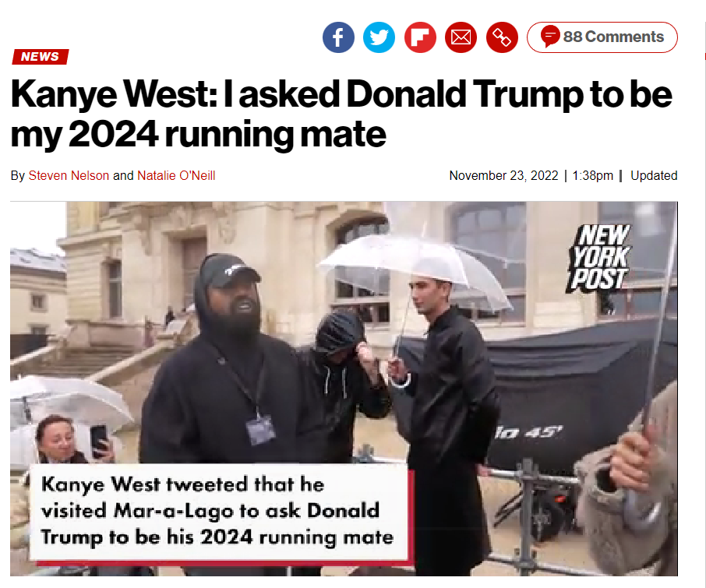
Task: Share the article by email
Action: (x=461, y=37)
